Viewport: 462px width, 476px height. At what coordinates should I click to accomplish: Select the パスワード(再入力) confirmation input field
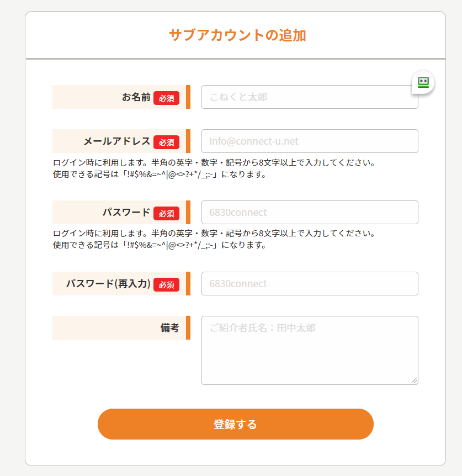point(309,284)
